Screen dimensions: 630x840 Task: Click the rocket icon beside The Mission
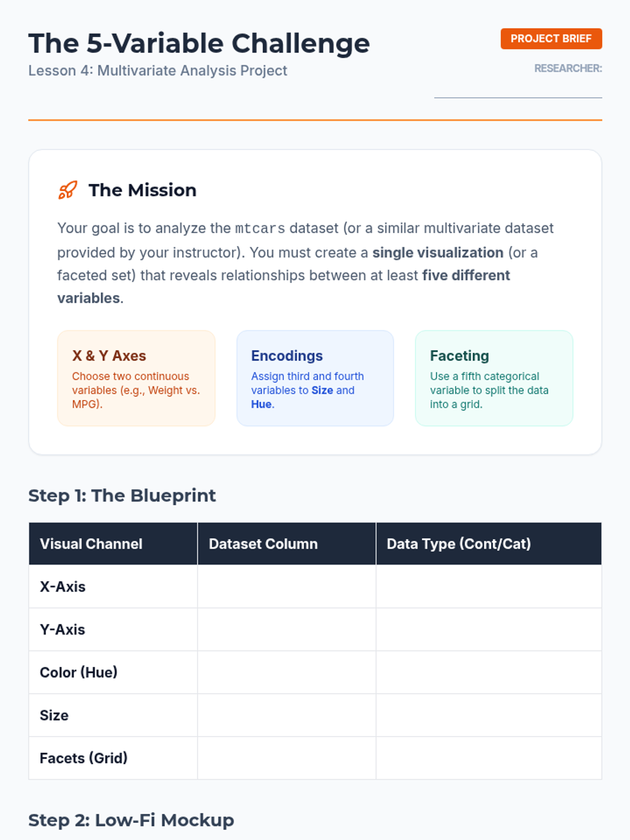(x=68, y=190)
